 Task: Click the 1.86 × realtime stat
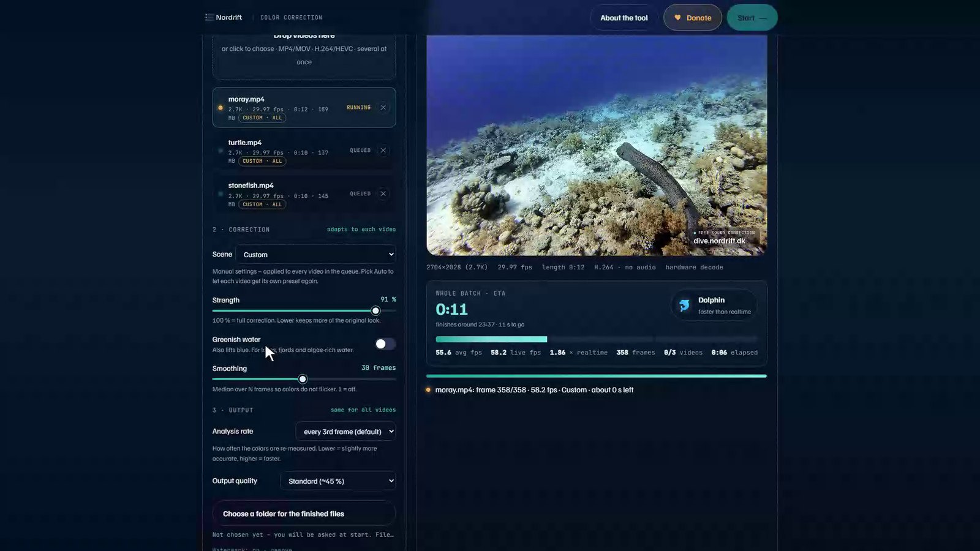click(578, 353)
